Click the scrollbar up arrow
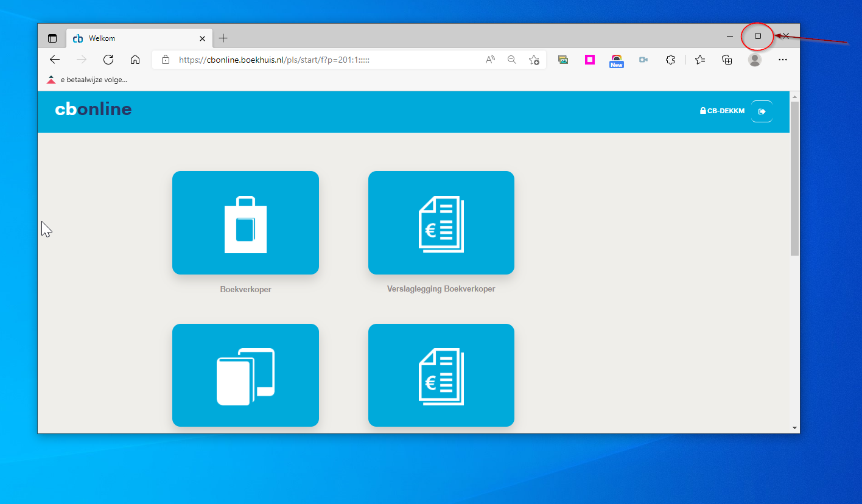862x504 pixels. (794, 96)
